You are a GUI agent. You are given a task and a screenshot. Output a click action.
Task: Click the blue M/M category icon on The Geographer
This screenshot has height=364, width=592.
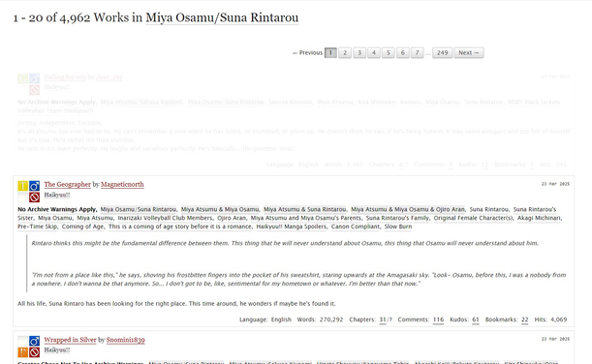34,186
